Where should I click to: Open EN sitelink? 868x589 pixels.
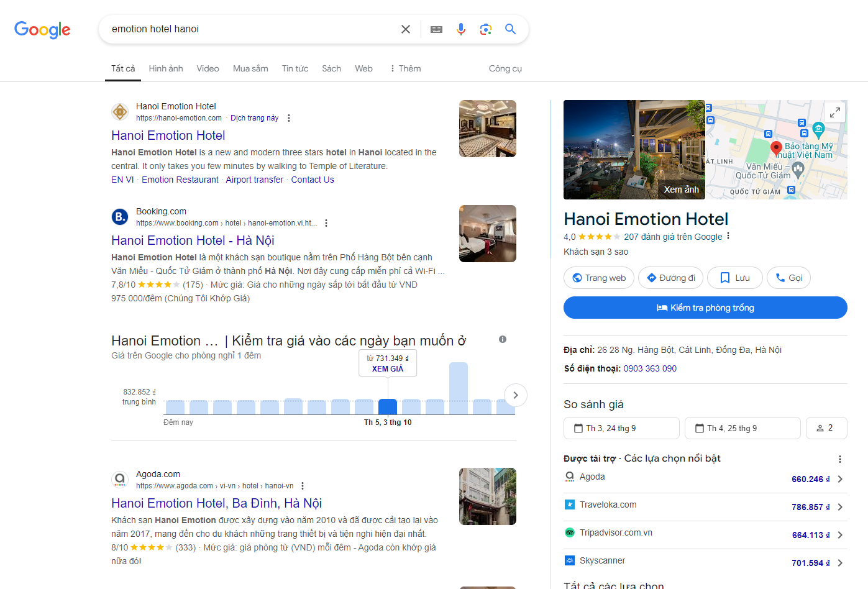117,180
